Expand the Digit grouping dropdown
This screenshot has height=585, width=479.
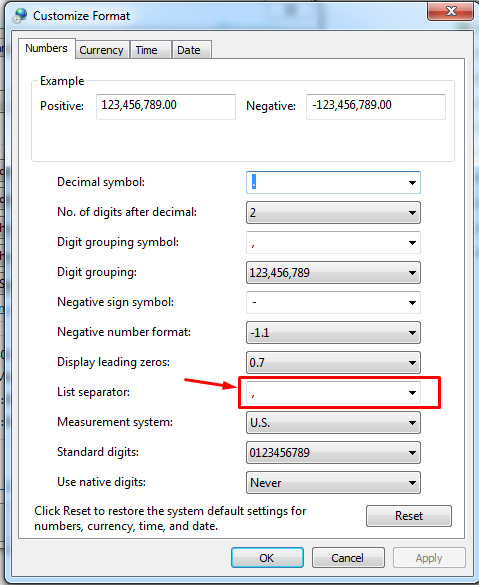[333, 273]
